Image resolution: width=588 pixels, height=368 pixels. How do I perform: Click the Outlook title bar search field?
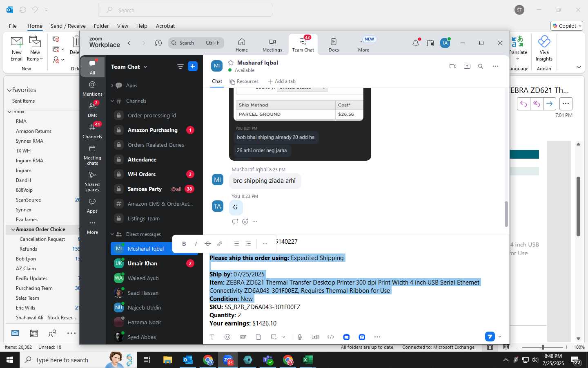tap(185, 10)
